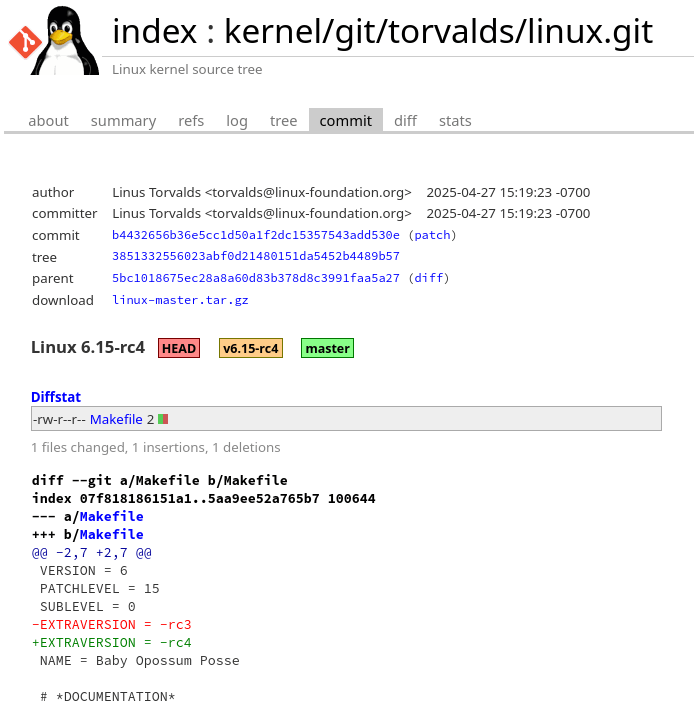
Task: Open parent commit 5bc1018675ec28a8a60d83b378d8c3991faa5a27
Action: 255,278
